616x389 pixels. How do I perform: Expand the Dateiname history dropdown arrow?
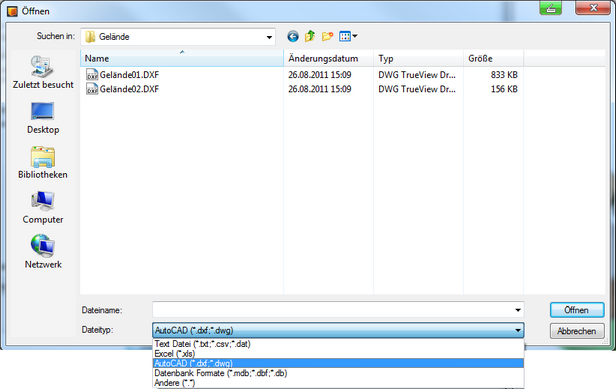tap(518, 310)
